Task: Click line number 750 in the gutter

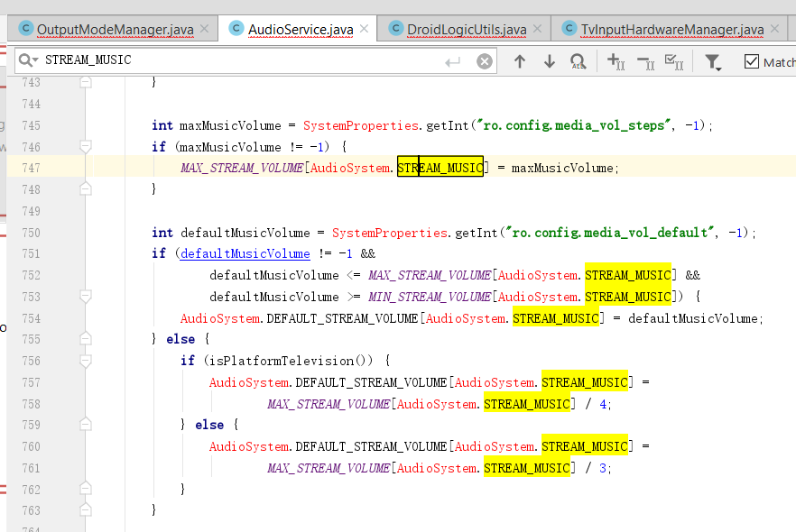Action: (32, 233)
